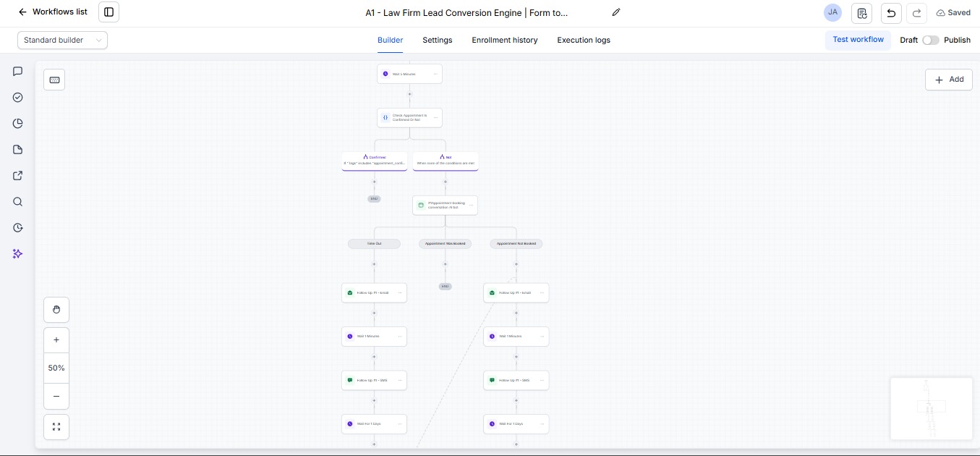Open Check Appointment node three-dot menu

click(x=435, y=117)
